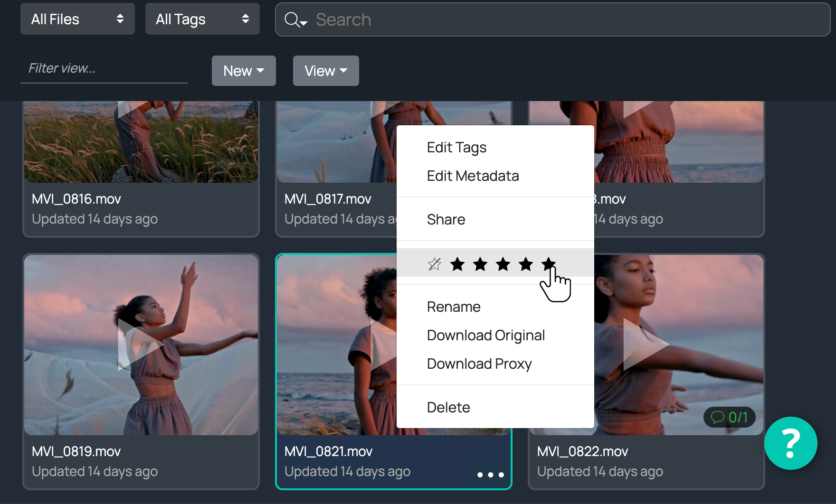Click the Filter view input field
This screenshot has height=504, width=836.
pyautogui.click(x=104, y=68)
